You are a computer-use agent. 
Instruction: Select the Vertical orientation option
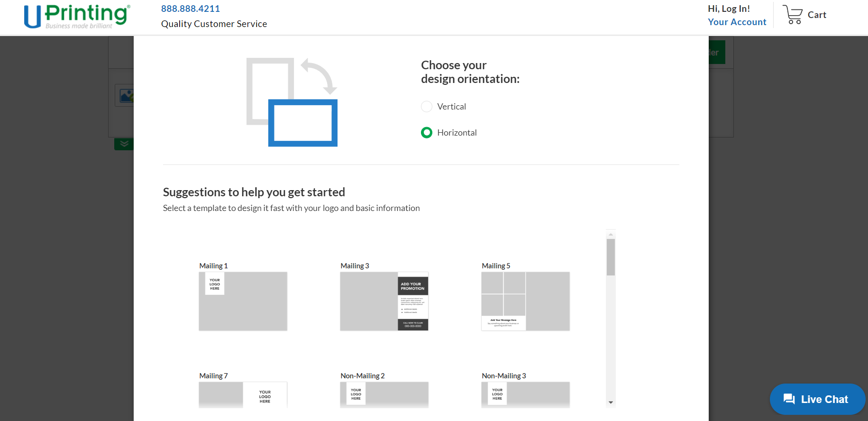[427, 107]
